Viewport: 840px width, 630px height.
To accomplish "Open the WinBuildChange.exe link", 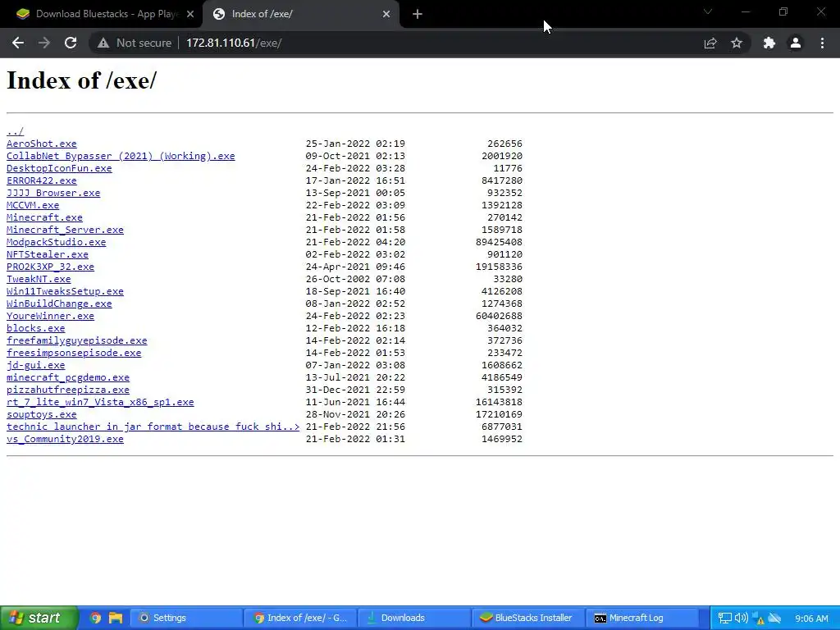I will (59, 304).
